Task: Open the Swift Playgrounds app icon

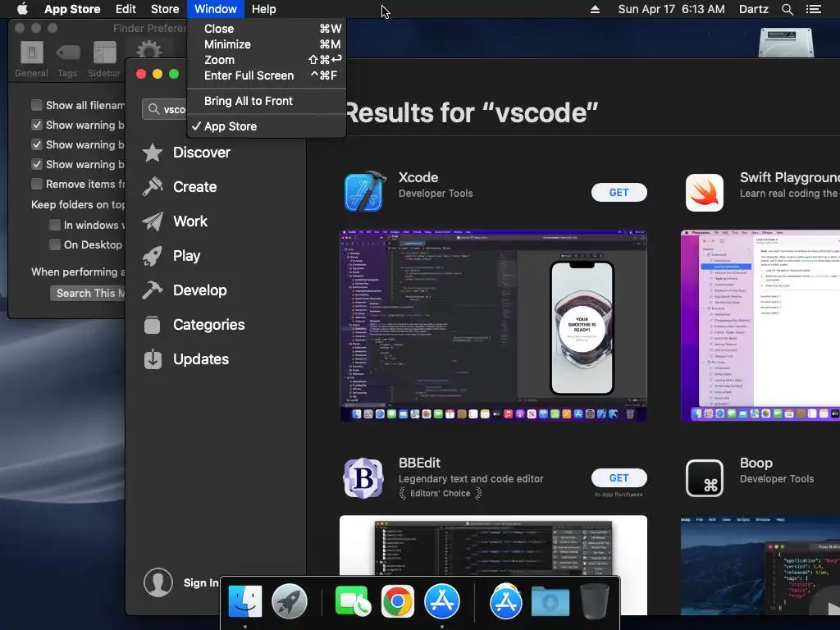Action: [x=705, y=192]
